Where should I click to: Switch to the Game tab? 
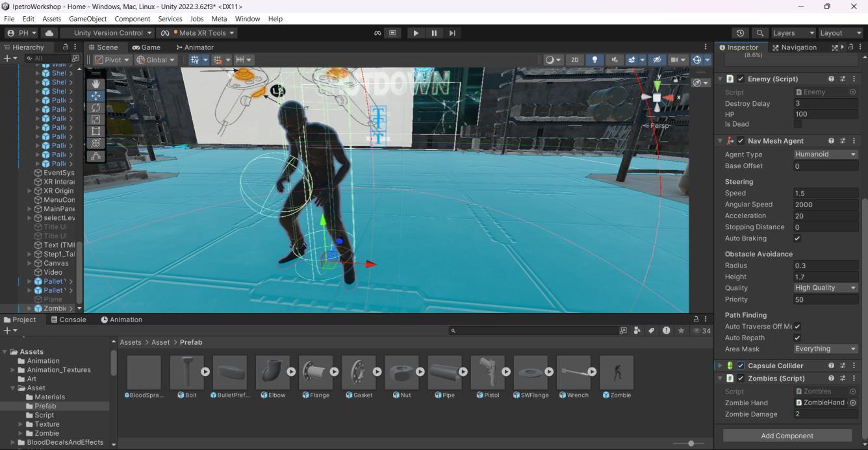pos(146,47)
